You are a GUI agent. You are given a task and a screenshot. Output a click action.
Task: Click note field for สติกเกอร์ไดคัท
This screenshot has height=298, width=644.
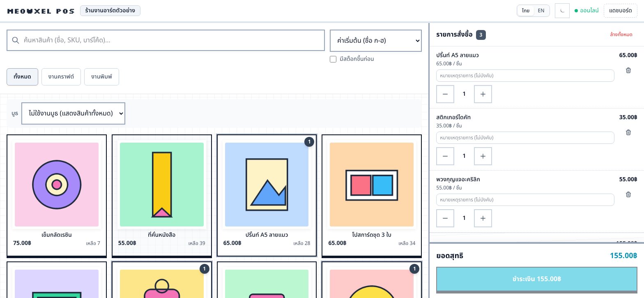[x=525, y=138]
